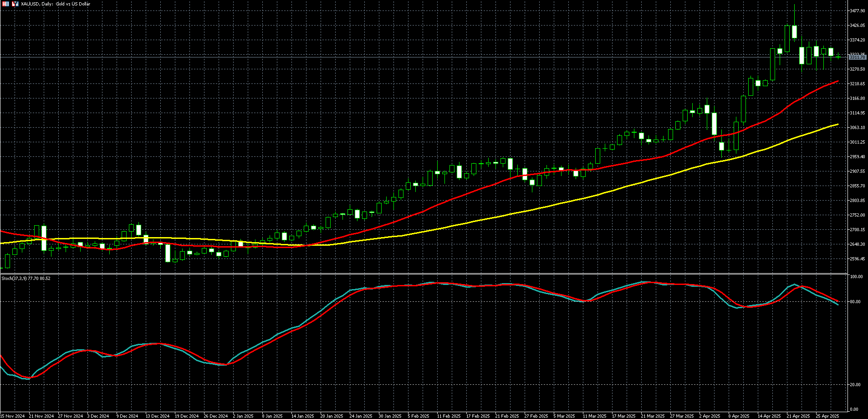Select the stochastic 80 level label
Image resolution: width=868 pixels, height=419 pixels.
pyautogui.click(x=855, y=302)
